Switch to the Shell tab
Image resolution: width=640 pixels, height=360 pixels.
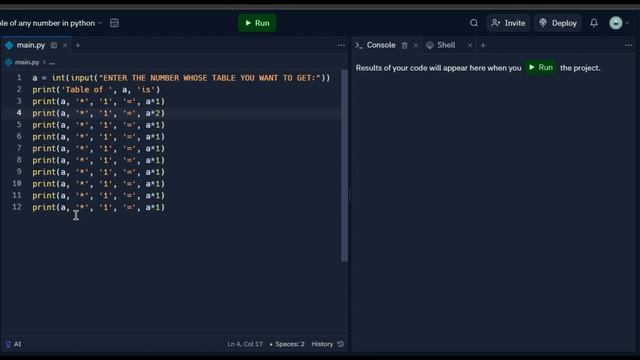pos(446,45)
